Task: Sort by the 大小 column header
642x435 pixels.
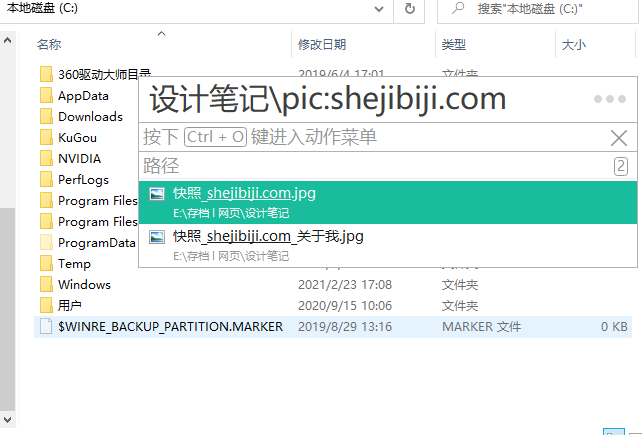Action: tap(574, 45)
